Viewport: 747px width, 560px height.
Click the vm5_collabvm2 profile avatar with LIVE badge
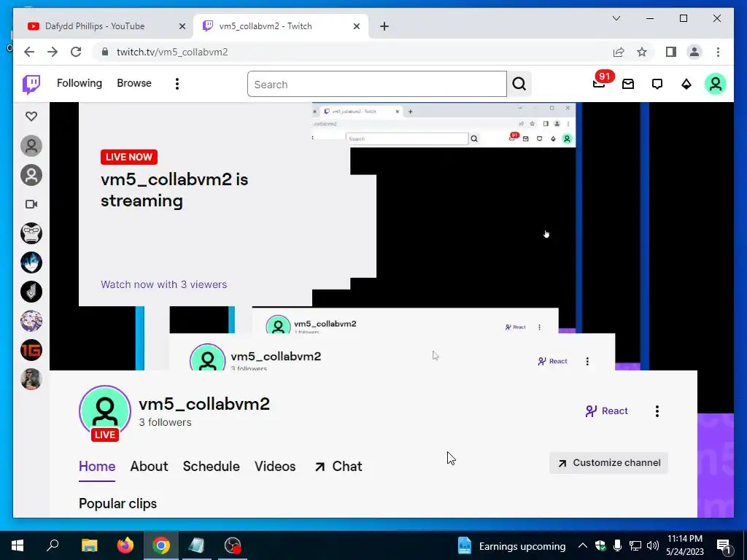click(x=105, y=413)
